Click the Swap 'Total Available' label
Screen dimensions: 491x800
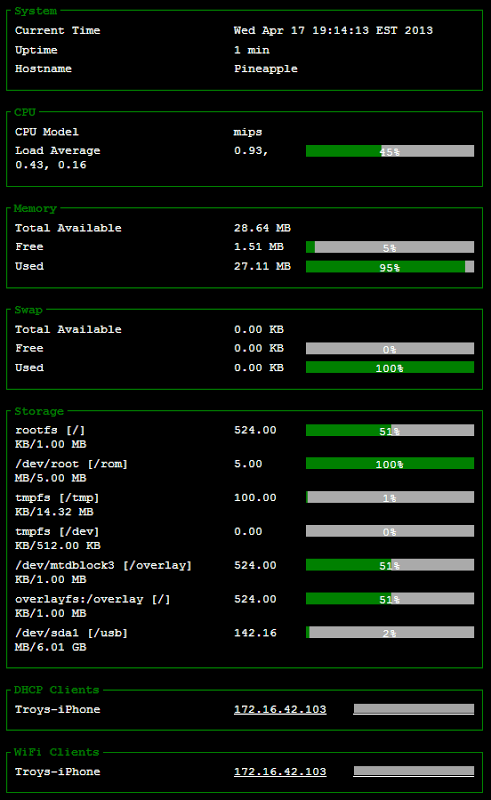pos(68,330)
